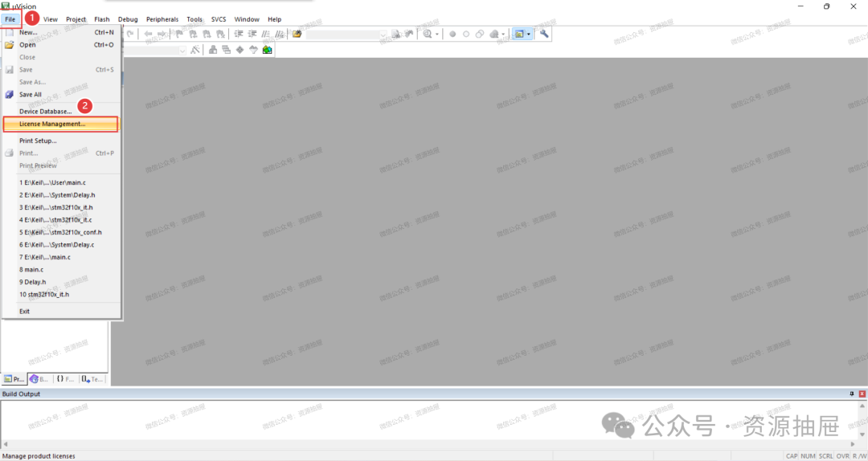Image resolution: width=868 pixels, height=461 pixels.
Task: Choose Save All in the File menu
Action: coord(61,95)
